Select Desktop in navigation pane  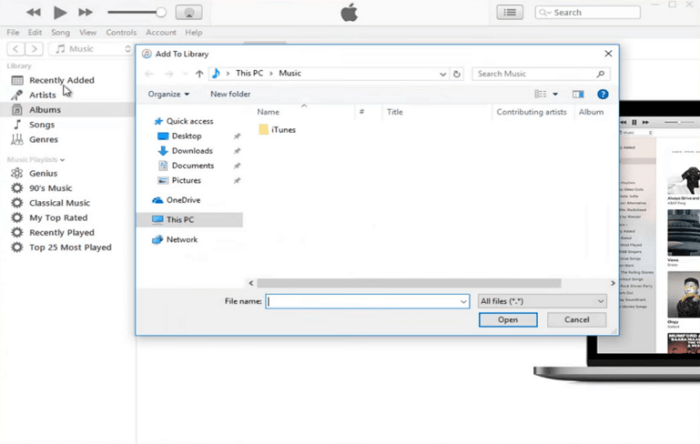(x=180, y=136)
